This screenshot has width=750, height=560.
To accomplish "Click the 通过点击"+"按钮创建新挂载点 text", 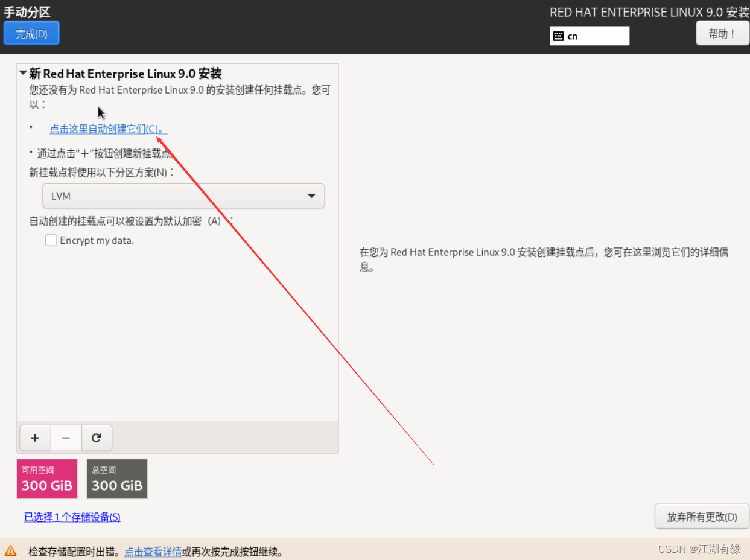I will (104, 153).
